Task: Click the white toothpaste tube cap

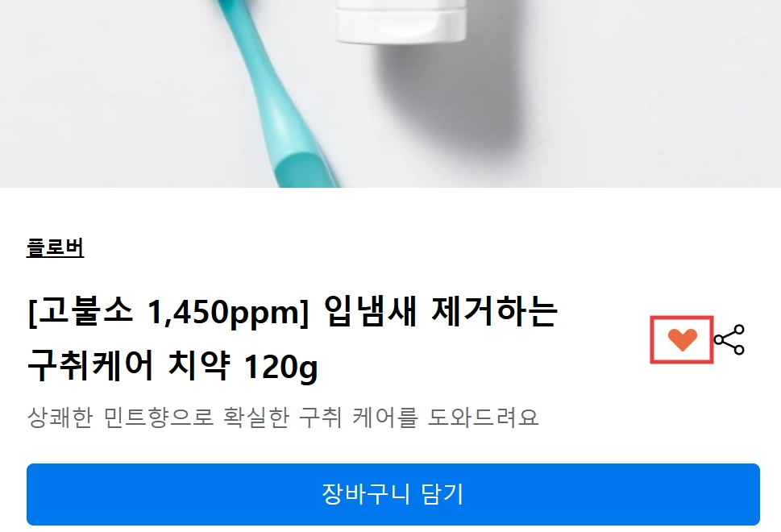Action: tap(401, 21)
